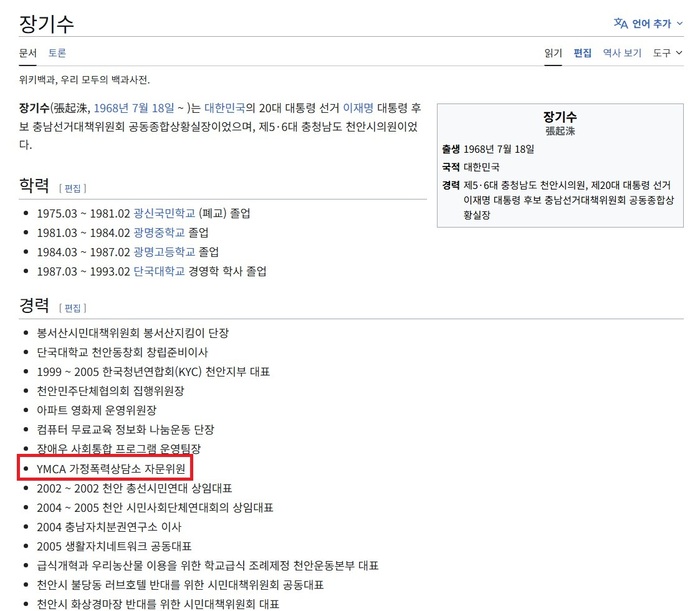Viewport: 700px width, 611px height.
Task: Open the 광명중학교 link
Action: tap(160, 233)
